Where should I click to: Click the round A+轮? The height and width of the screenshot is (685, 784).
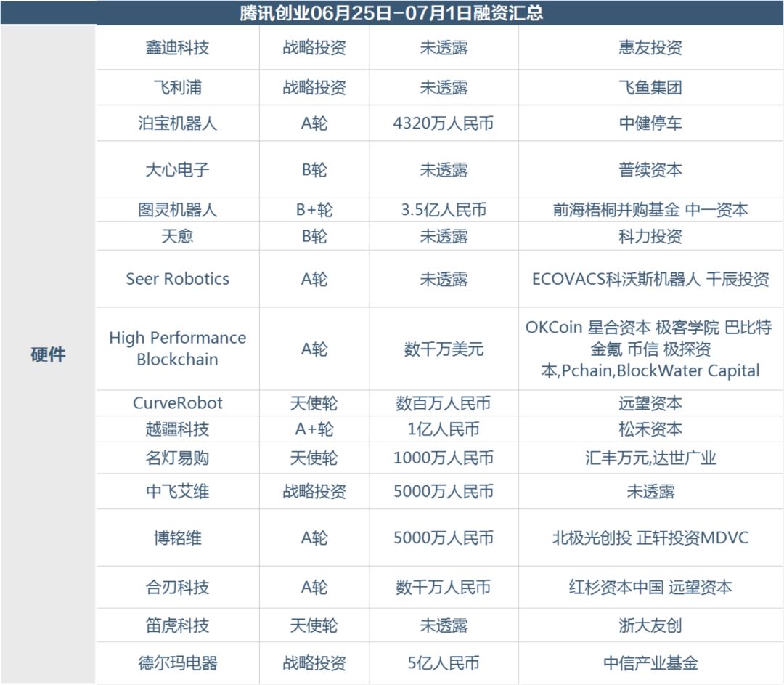(314, 429)
